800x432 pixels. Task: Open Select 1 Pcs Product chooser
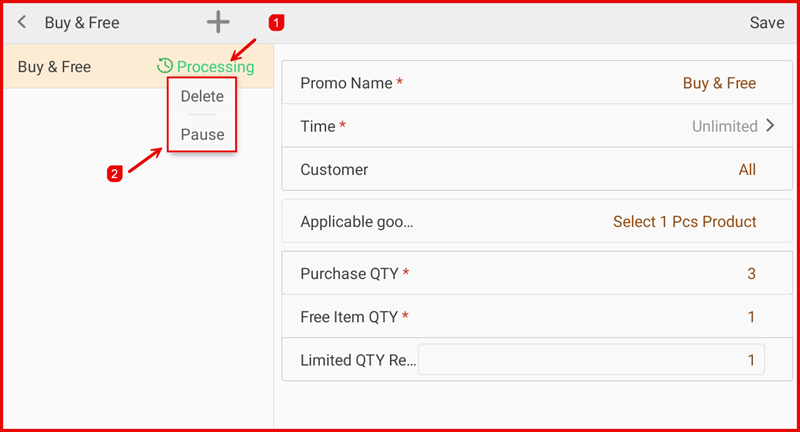point(684,222)
